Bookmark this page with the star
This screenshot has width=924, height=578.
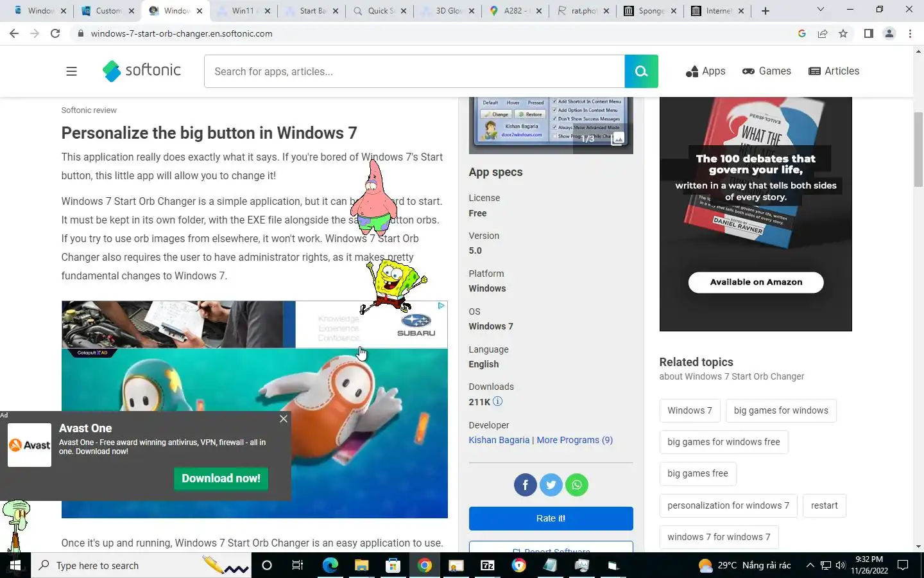[x=843, y=33]
